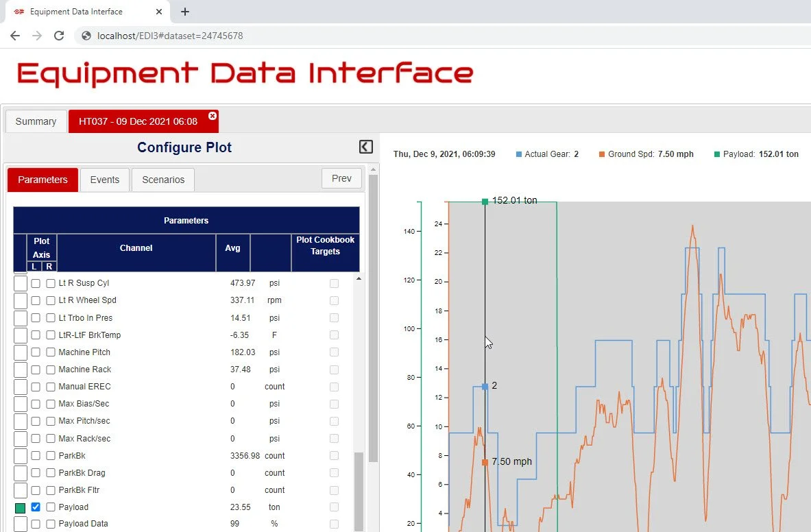This screenshot has height=532, width=811.
Task: Click the Equipment Data Interface title logo
Action: point(245,74)
